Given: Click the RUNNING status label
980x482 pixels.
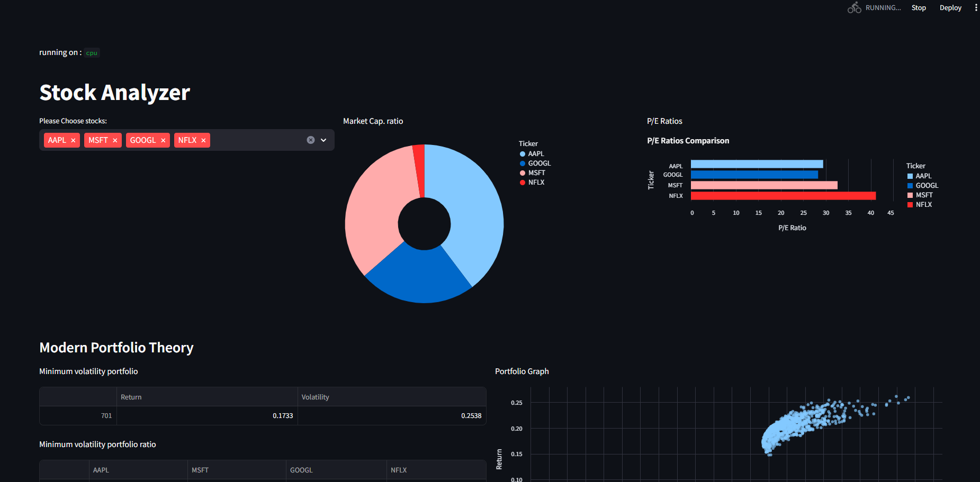Looking at the screenshot, I should tap(883, 7).
